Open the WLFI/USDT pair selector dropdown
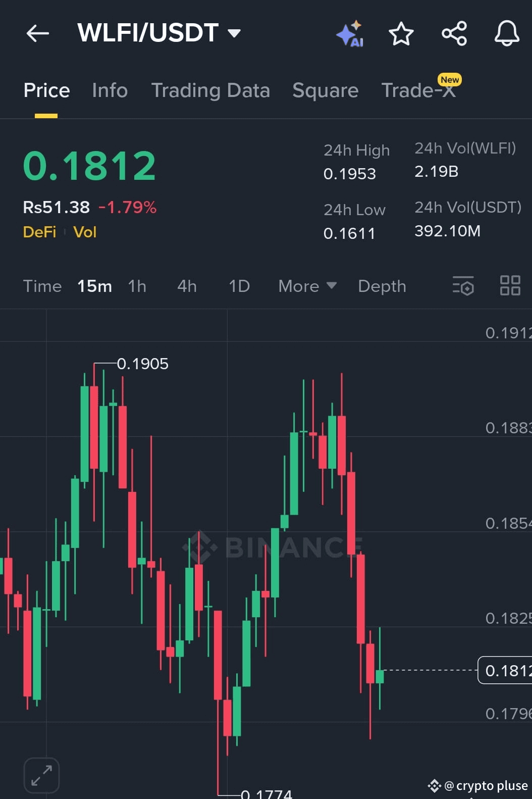Screen dimensions: 532x799 coord(159,33)
